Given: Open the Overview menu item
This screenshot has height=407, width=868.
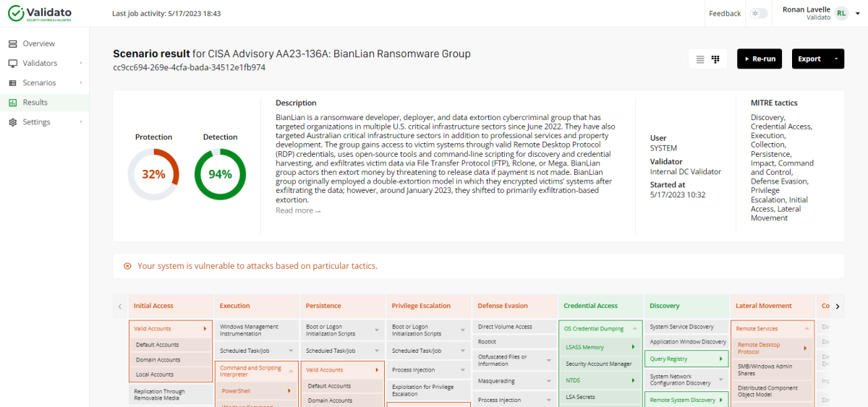Looking at the screenshot, I should coord(38,44).
